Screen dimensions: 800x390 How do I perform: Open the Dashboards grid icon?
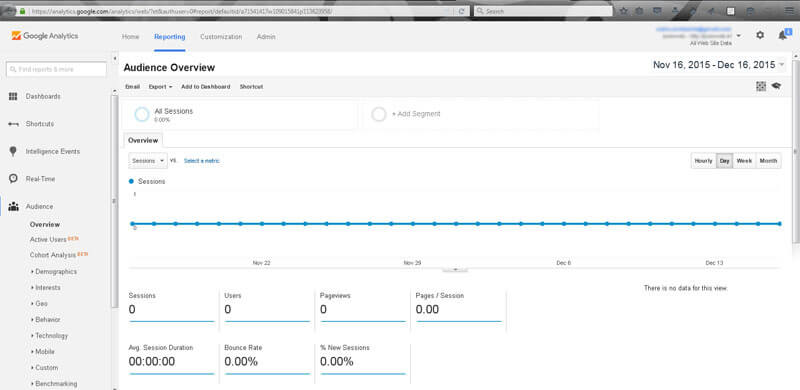[13, 96]
